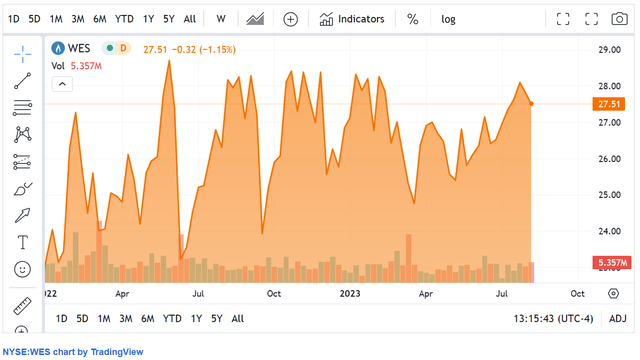Image resolution: width=640 pixels, height=360 pixels.
Task: Select 1M range in bottom bar
Action: pyautogui.click(x=104, y=318)
